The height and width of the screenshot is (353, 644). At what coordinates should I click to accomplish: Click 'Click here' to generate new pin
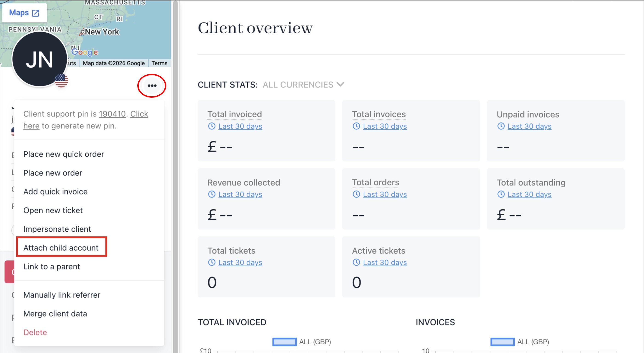pyautogui.click(x=86, y=120)
